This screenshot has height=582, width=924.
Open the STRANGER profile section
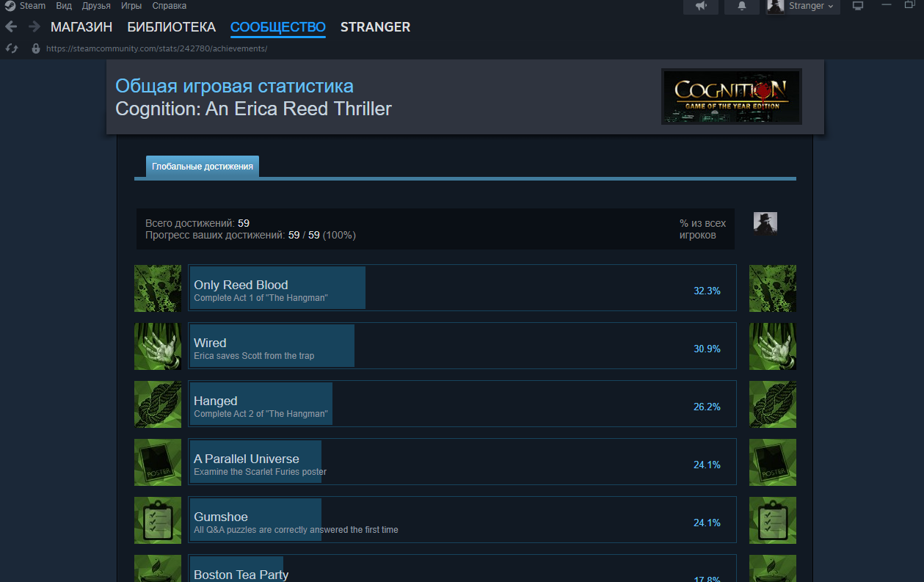click(375, 27)
